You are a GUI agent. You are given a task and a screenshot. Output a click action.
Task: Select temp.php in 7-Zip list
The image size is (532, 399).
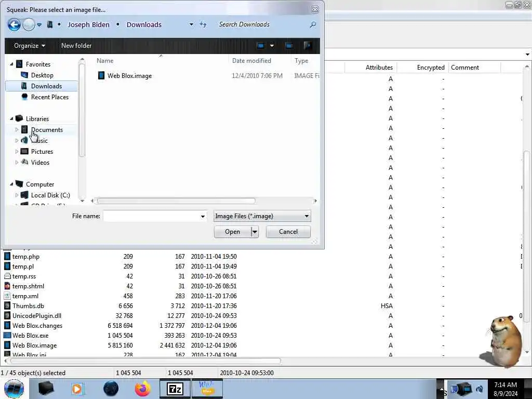click(x=26, y=257)
